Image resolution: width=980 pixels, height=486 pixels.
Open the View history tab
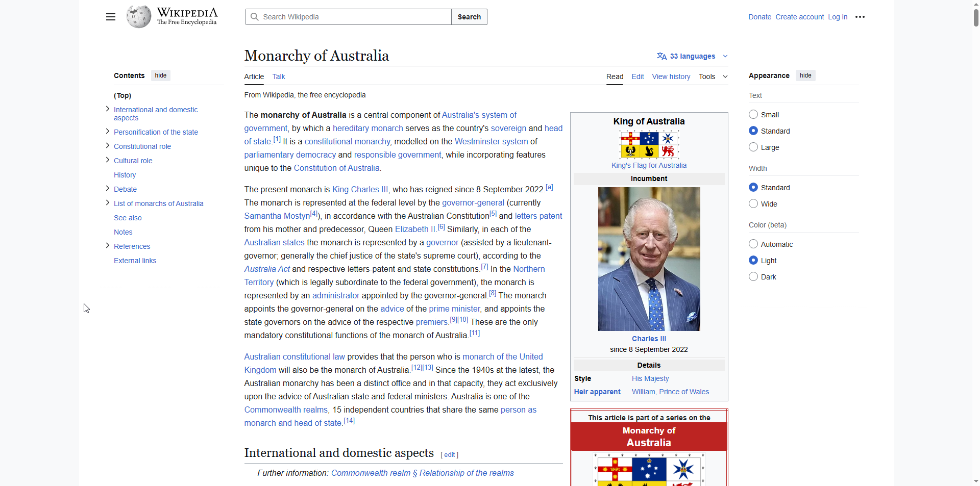tap(671, 76)
